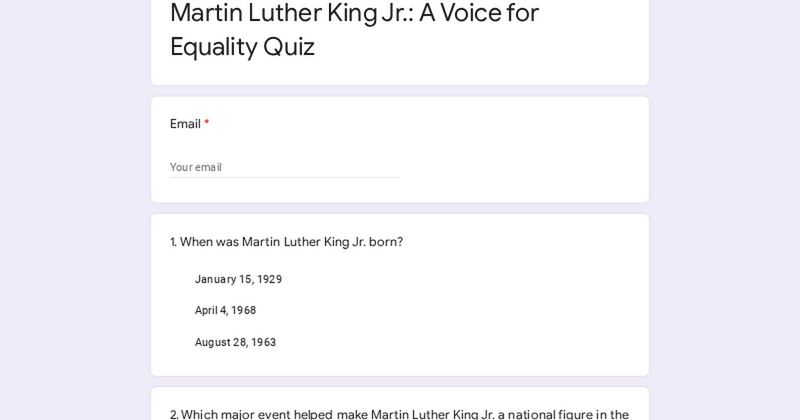Focus the email address text box
Image resolution: width=800 pixels, height=420 pixels.
coord(285,167)
